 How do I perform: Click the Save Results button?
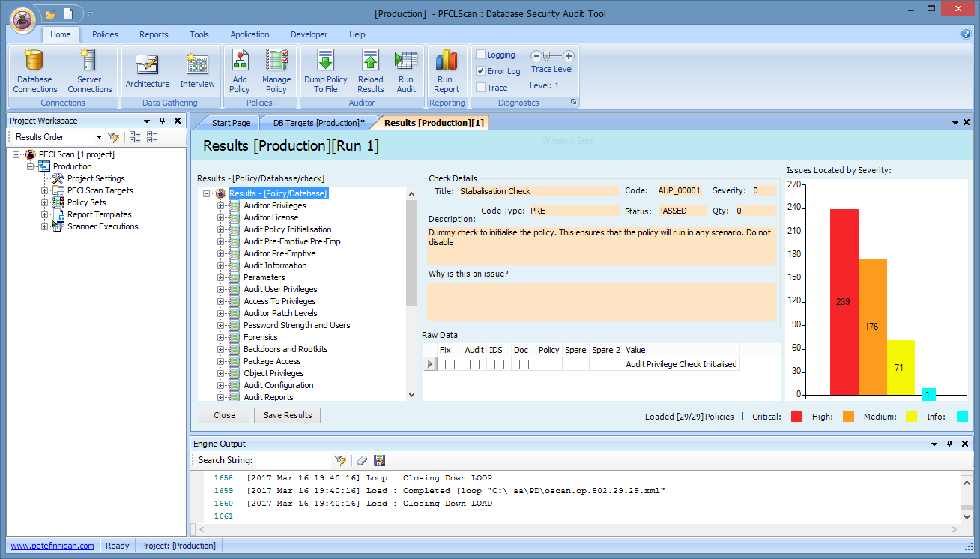click(288, 415)
